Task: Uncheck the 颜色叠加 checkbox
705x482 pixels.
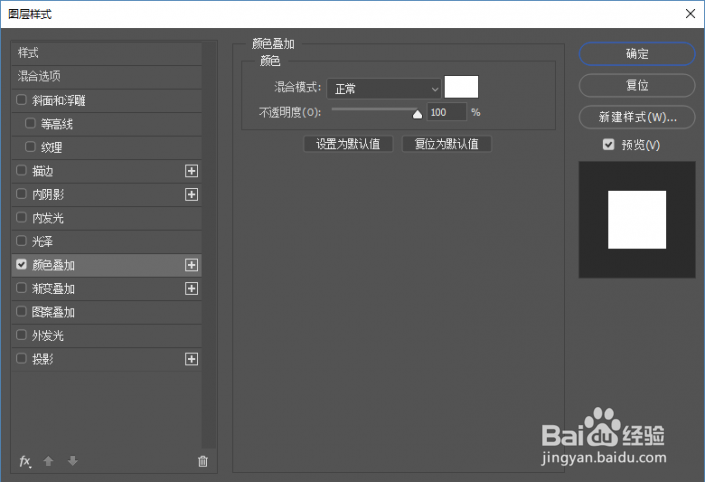Action: [21, 264]
